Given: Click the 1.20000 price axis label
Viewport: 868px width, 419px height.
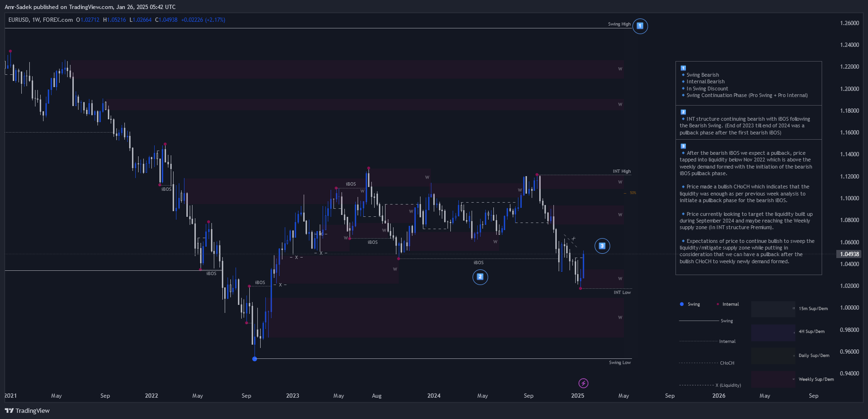Looking at the screenshot, I should pos(850,89).
